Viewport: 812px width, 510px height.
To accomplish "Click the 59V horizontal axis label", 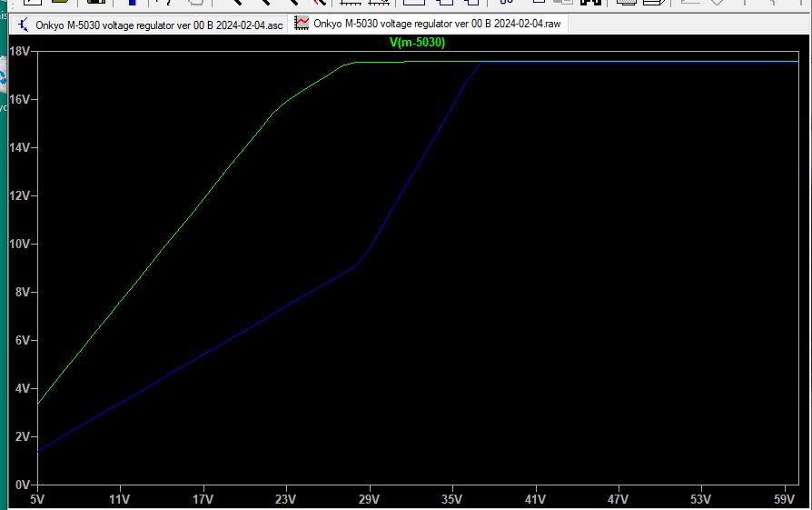I will tap(785, 499).
